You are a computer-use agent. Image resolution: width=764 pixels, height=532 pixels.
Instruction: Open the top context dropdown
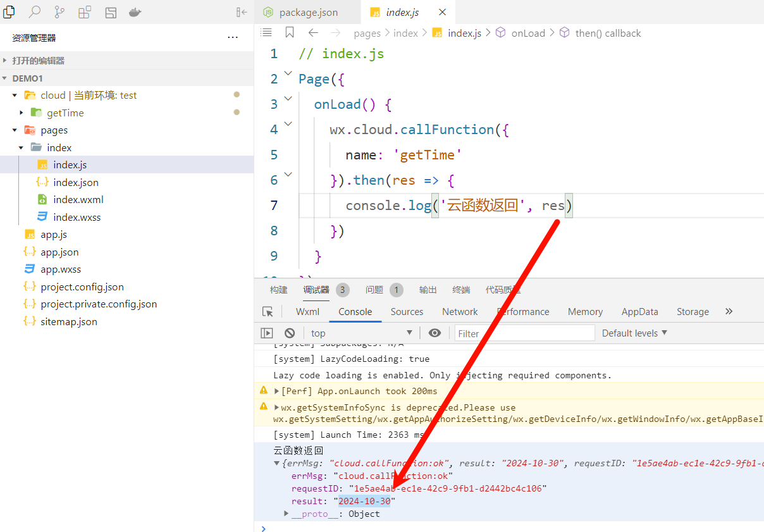[x=362, y=333]
